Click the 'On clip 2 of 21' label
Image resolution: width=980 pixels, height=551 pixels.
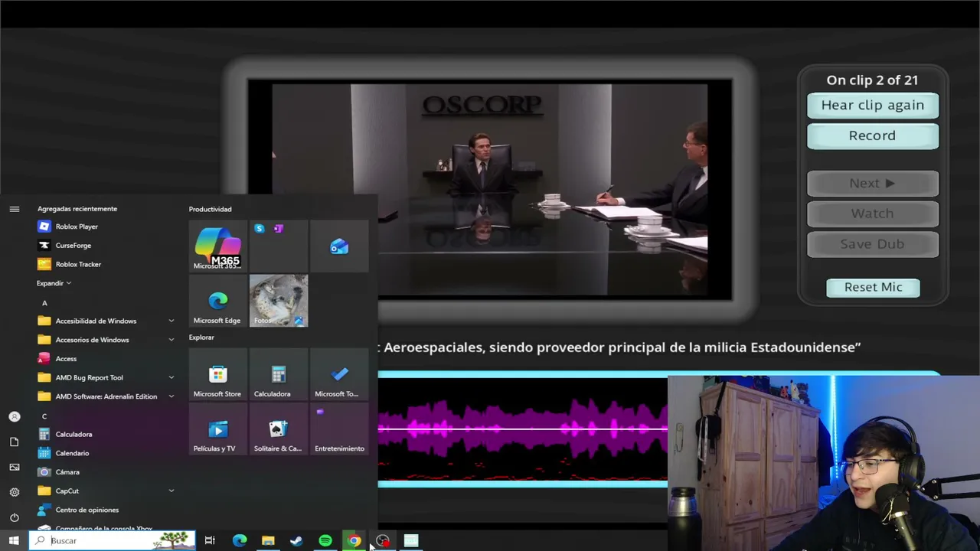coord(872,80)
